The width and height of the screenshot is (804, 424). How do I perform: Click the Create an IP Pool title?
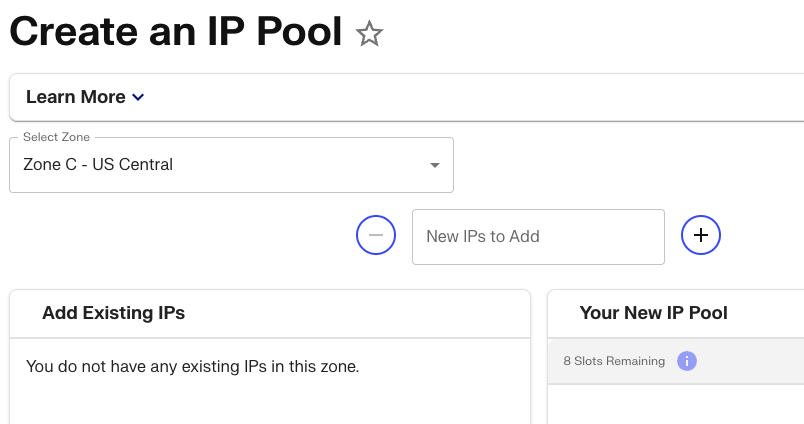coord(176,32)
